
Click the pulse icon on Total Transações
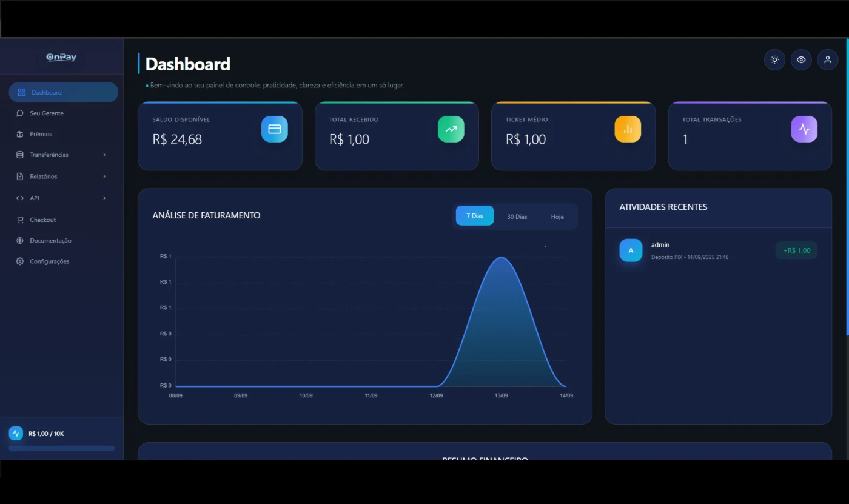(x=804, y=129)
